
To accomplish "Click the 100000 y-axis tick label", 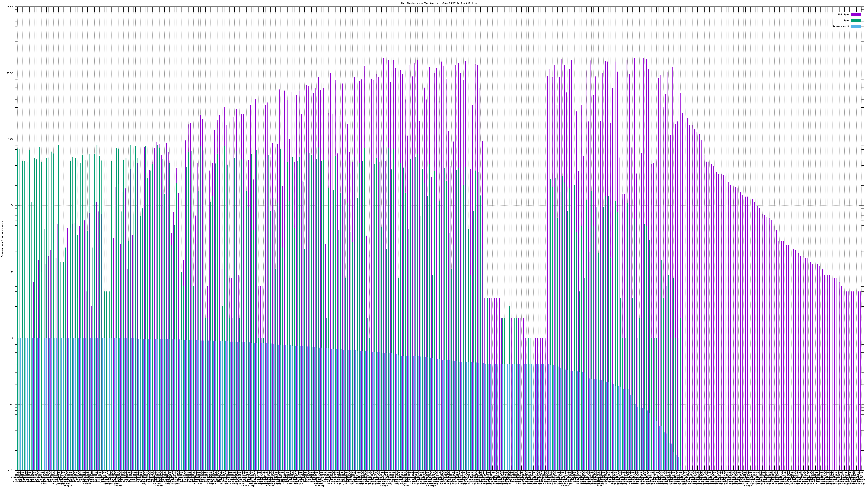I will (x=10, y=7).
